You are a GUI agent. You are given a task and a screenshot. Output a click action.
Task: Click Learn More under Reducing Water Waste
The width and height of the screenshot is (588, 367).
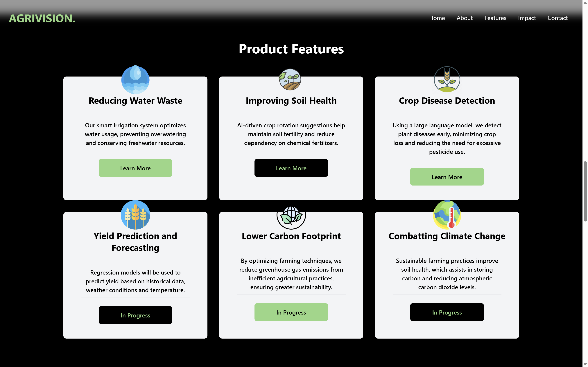pyautogui.click(x=135, y=168)
